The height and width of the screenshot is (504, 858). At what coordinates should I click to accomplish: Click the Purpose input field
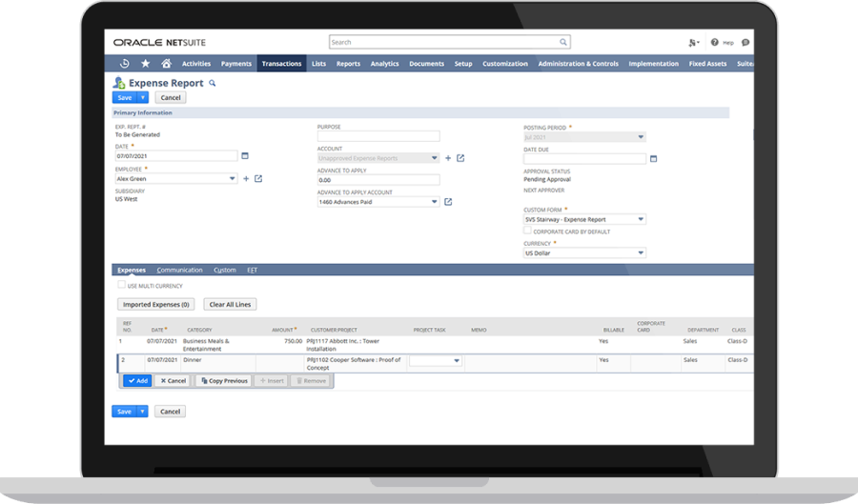click(x=378, y=136)
